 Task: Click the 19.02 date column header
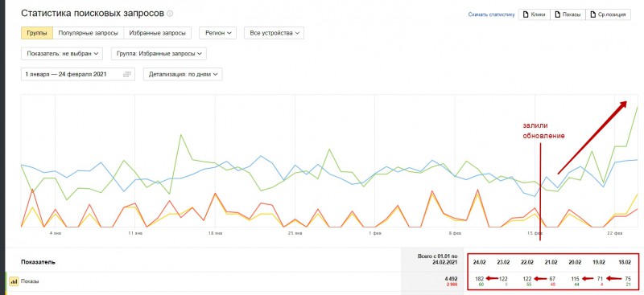click(598, 262)
